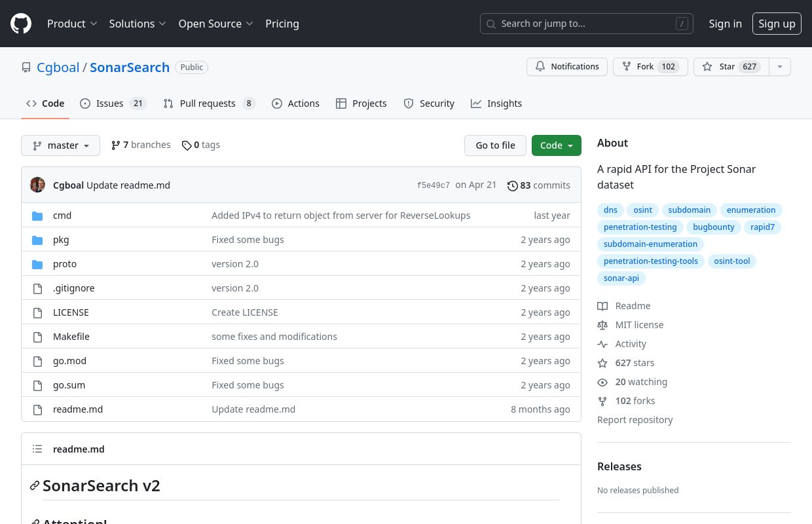This screenshot has height=524, width=812.
Task: Click the notifications bell icon
Action: click(540, 67)
